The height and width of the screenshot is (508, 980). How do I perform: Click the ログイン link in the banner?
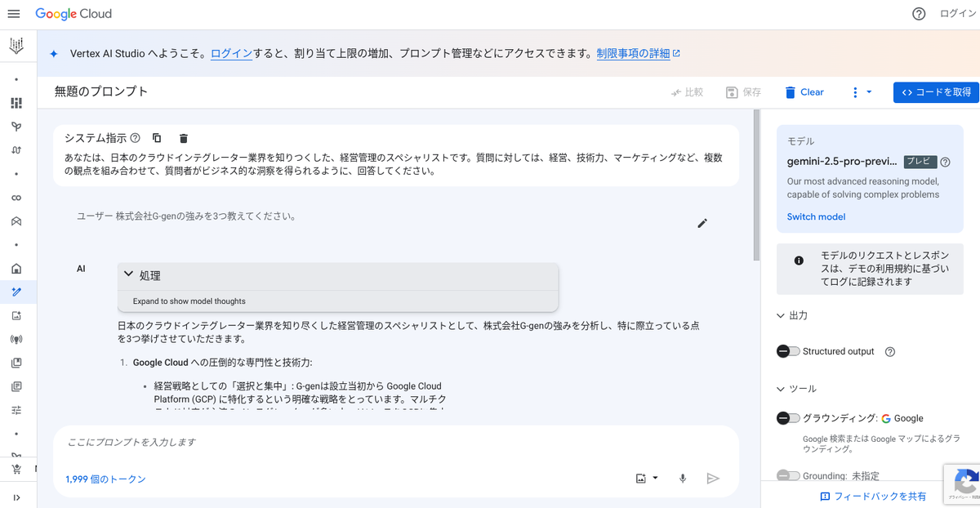click(x=231, y=53)
